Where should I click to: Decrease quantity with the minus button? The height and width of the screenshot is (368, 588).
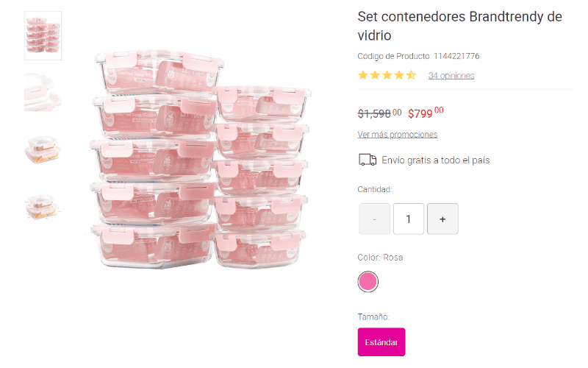coord(375,219)
